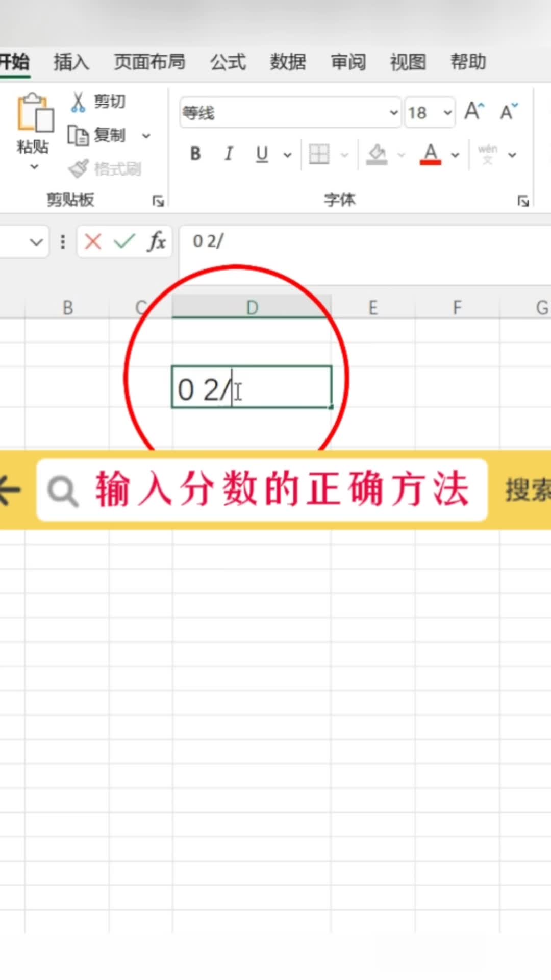Cancel entry with the red X

coord(93,241)
